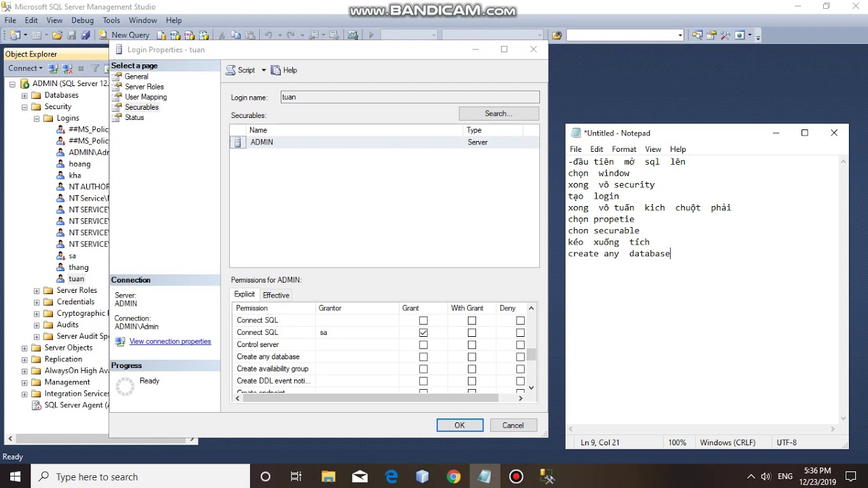The image size is (868, 488).
Task: Click the Login name input field
Action: coord(411,98)
